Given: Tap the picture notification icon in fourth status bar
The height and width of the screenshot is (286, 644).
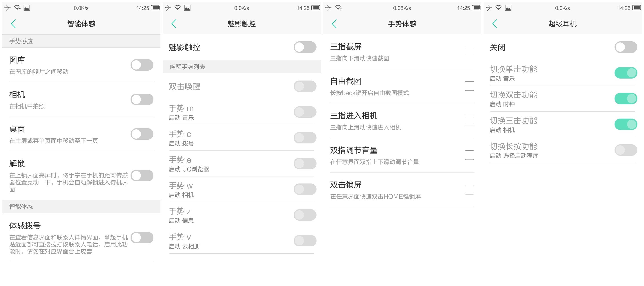Looking at the screenshot, I should pyautogui.click(x=508, y=8).
